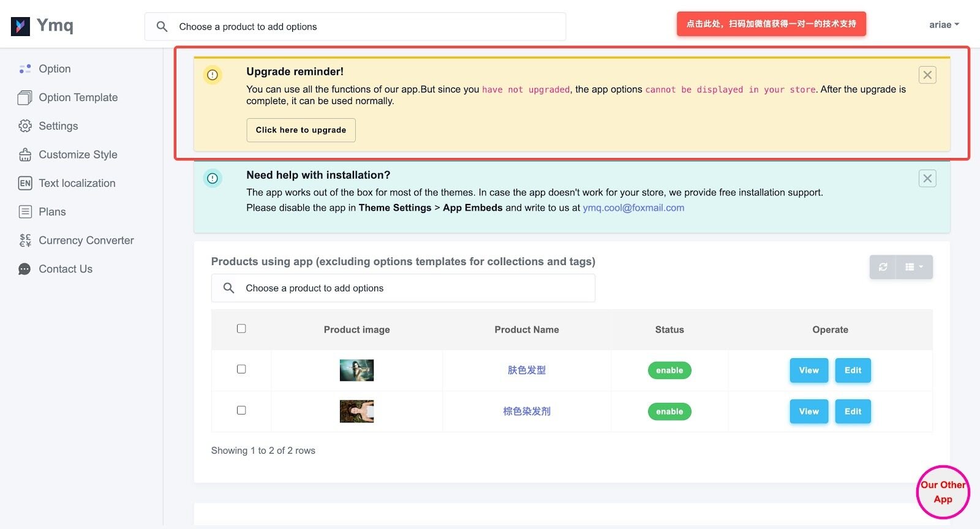Click the Text localization EN icon
980x529 pixels.
[25, 183]
